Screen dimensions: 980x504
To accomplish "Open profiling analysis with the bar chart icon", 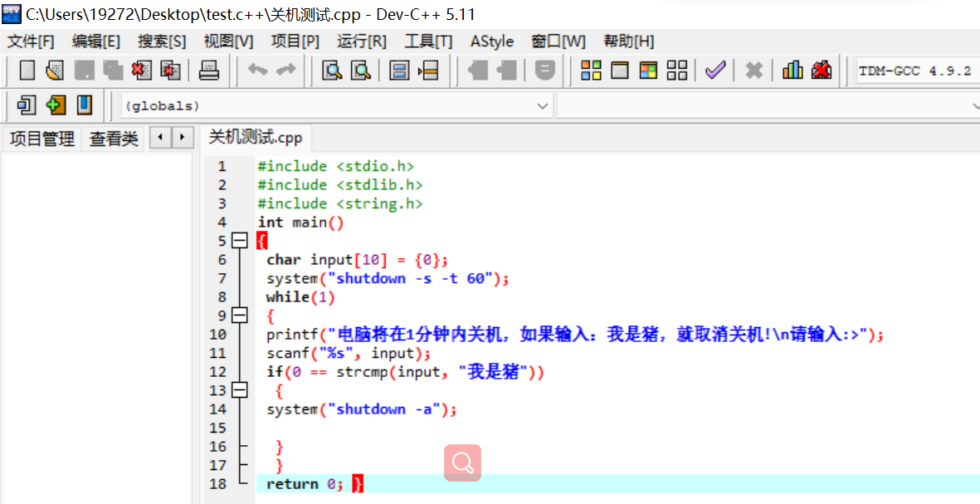I will coord(792,71).
